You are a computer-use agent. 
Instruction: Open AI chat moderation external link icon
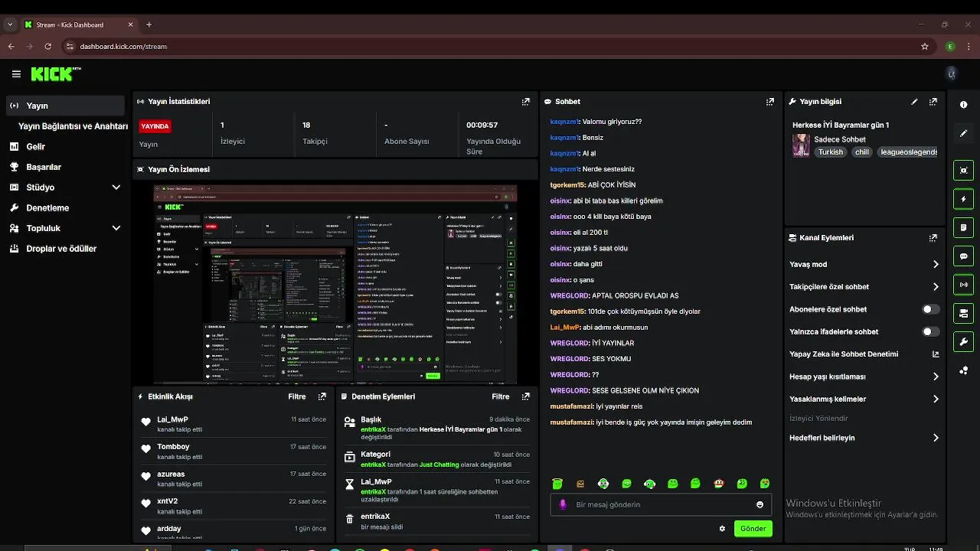click(x=935, y=354)
